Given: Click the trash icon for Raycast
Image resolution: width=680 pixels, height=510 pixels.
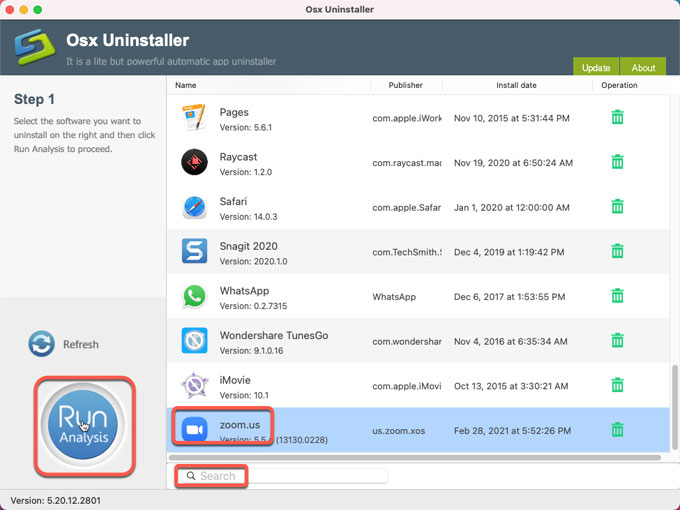Looking at the screenshot, I should click(617, 162).
